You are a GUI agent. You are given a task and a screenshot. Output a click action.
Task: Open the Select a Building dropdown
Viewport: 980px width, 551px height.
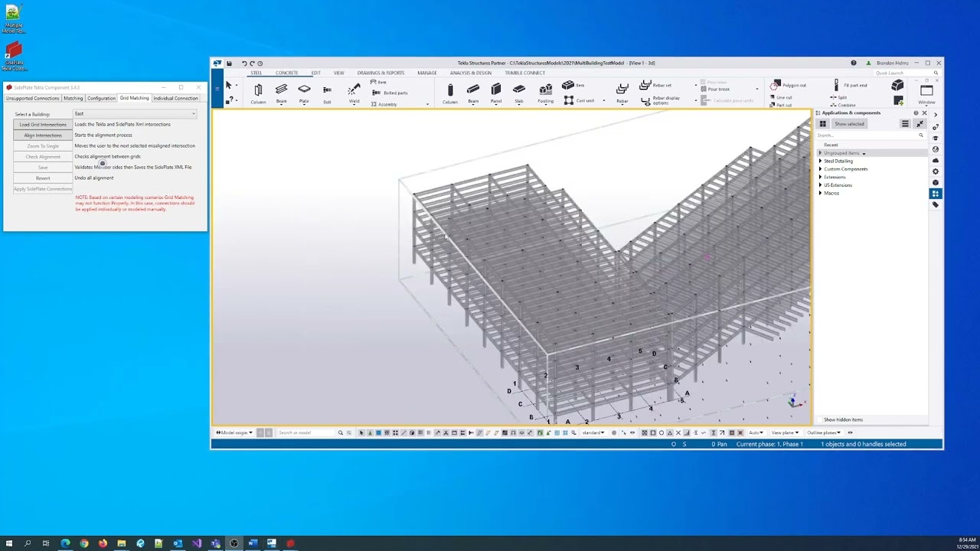[135, 114]
